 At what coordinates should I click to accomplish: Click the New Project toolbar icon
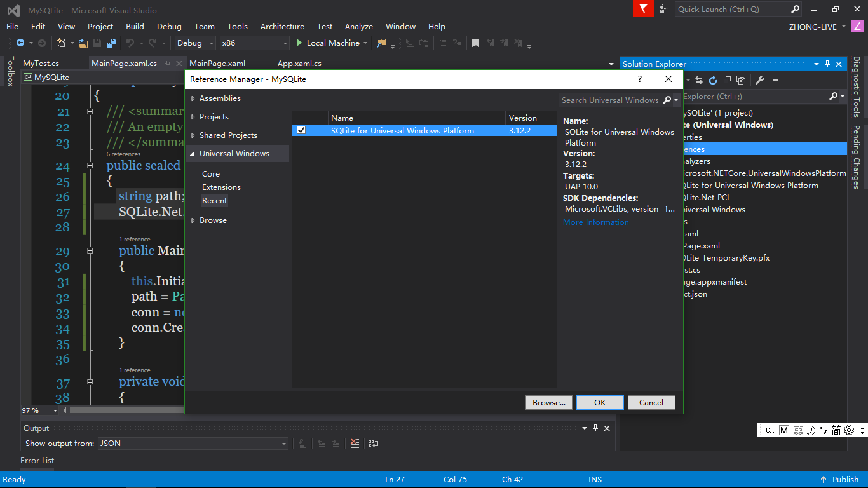click(x=62, y=43)
